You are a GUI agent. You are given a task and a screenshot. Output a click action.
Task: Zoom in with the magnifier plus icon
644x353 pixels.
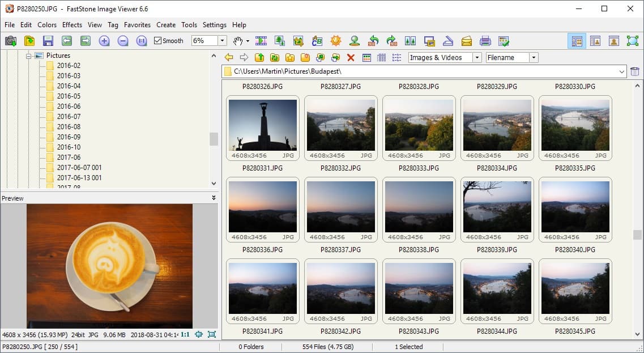click(105, 41)
